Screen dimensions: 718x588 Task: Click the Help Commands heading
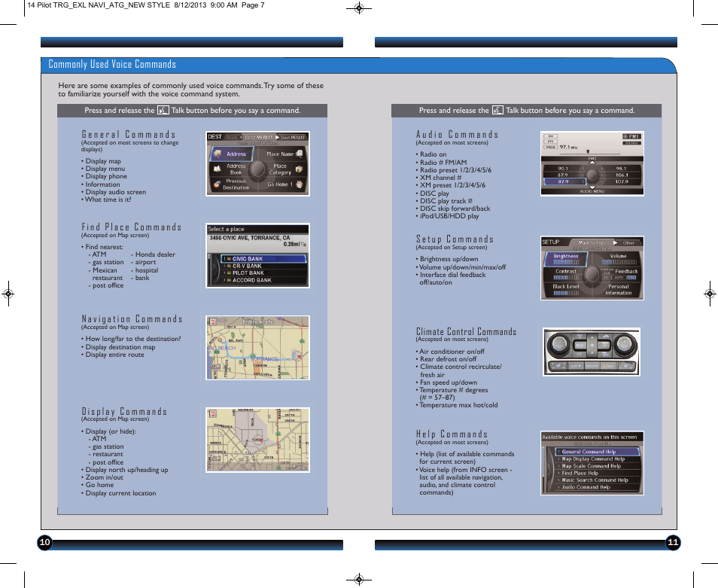[452, 434]
